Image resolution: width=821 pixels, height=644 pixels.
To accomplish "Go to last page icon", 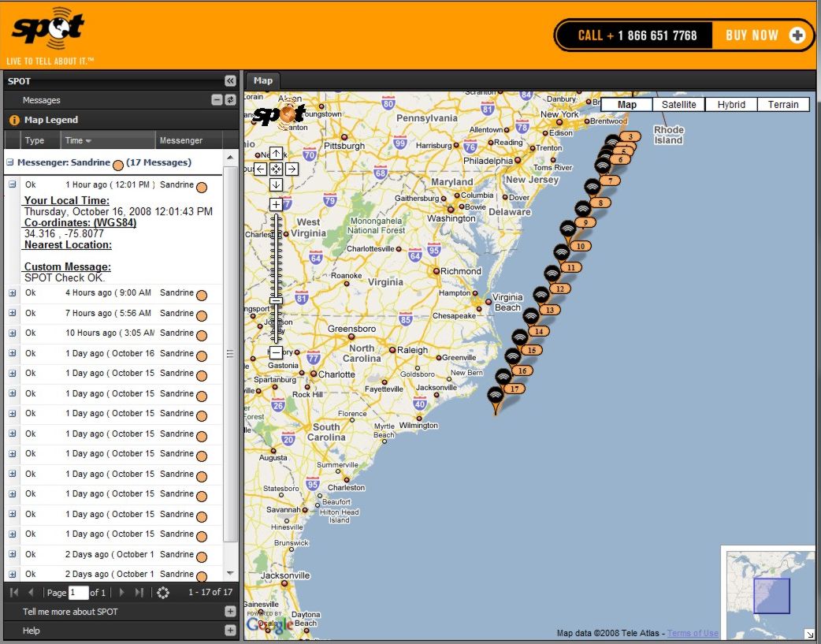I will pos(139,592).
